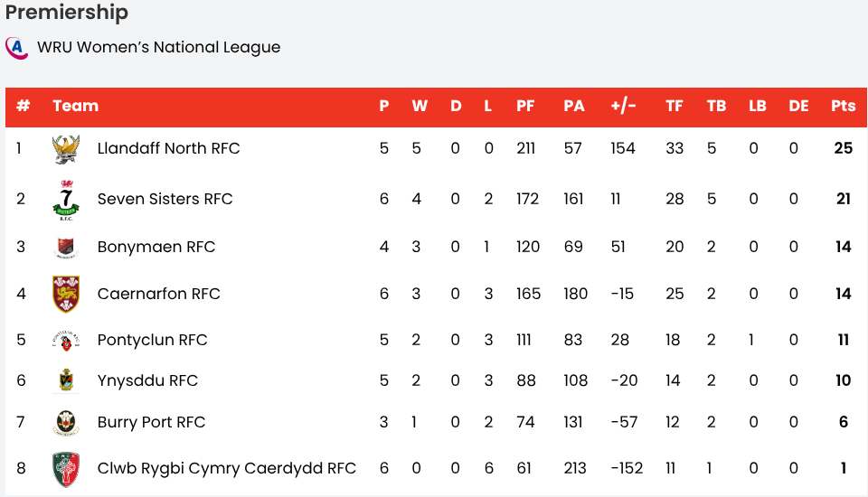Open the Seven Sisters RFC team link
868x497 pixels.
coord(165,199)
